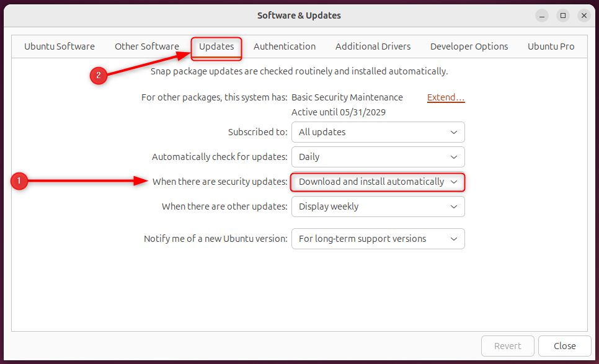
Task: Open the Other Software tab
Action: click(146, 46)
